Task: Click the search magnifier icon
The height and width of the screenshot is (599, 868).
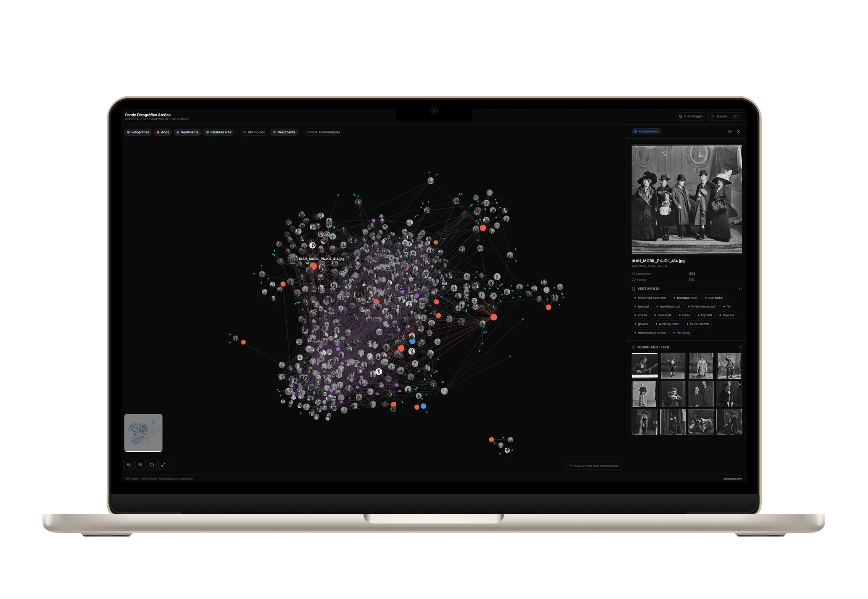Action: pyautogui.click(x=713, y=116)
